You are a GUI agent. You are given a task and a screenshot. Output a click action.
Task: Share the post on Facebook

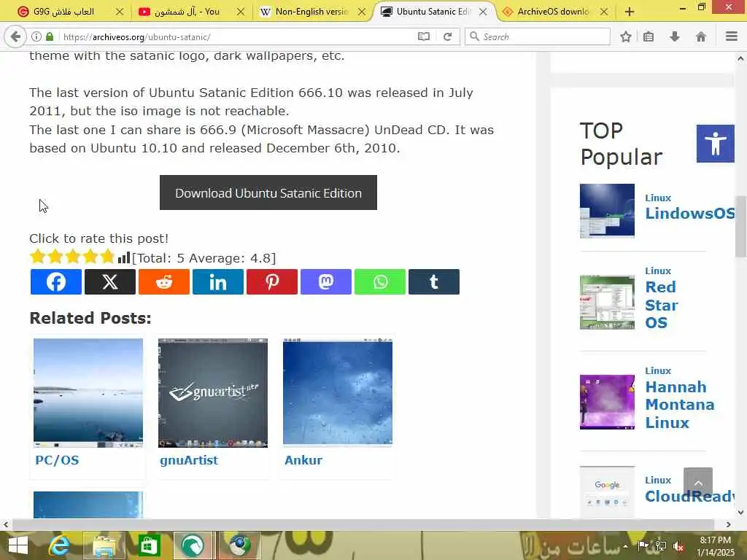55,282
